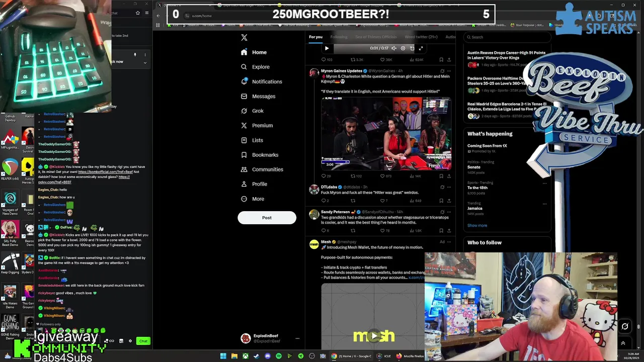Image resolution: width=644 pixels, height=362 pixels.
Task: Open options for the Jamaica trend
Action: click(544, 204)
